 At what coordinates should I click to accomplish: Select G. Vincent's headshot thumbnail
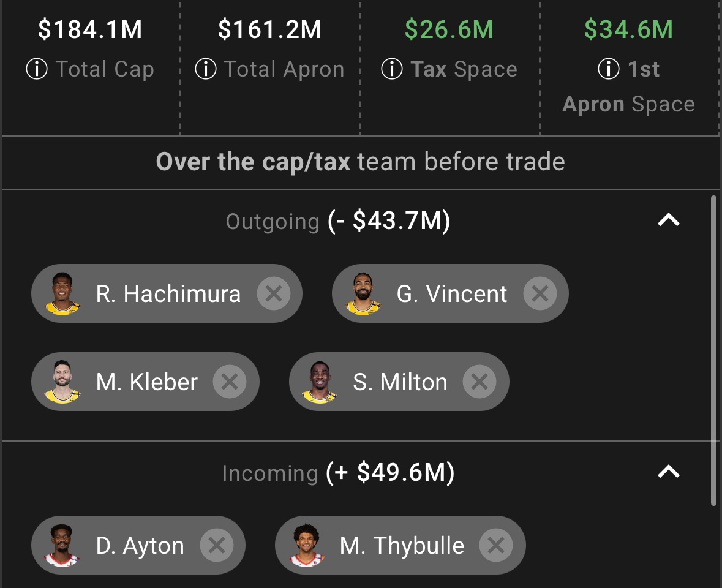pyautogui.click(x=363, y=294)
